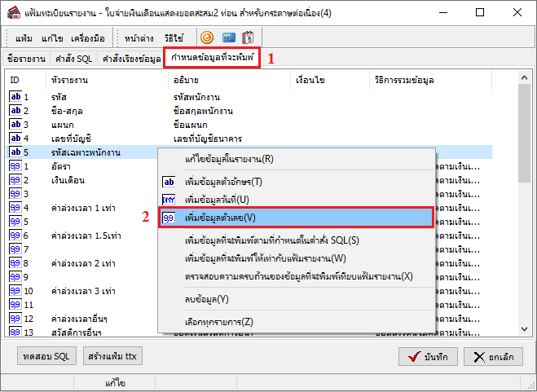Click the DMY icon of เพิ่มข้อมูลวันที่(U)
537x392 pixels.
169,200
